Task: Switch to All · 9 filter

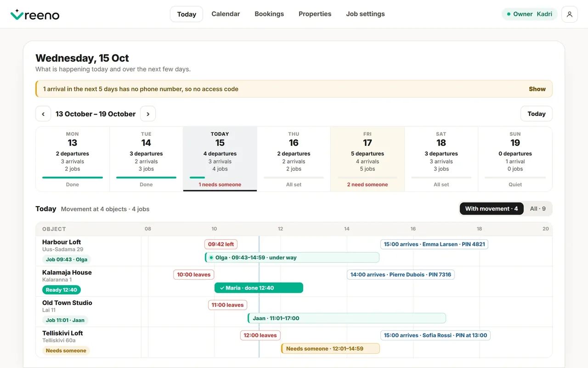Action: point(538,209)
